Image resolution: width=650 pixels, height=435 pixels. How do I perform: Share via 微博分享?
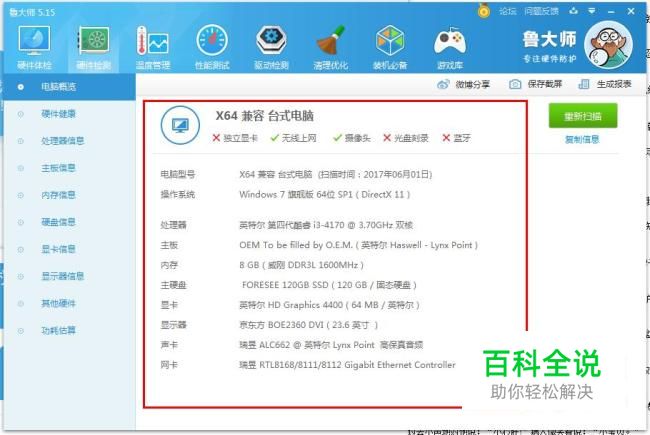tap(463, 85)
